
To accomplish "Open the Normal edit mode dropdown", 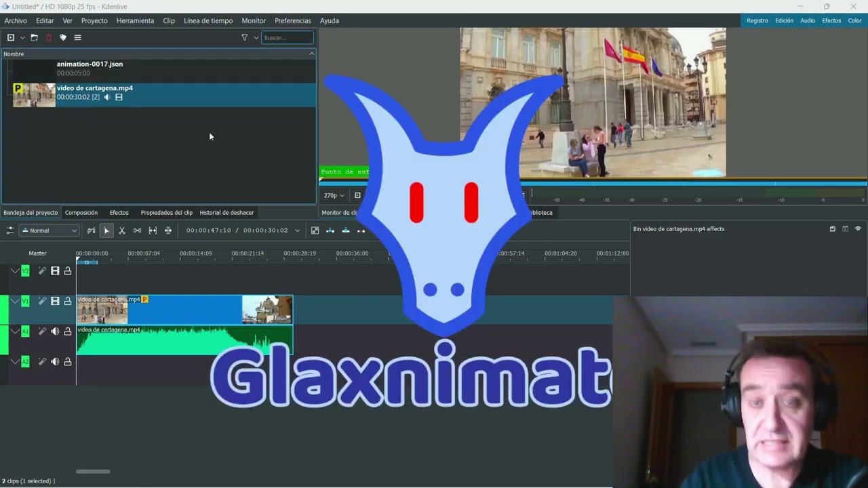I will (x=49, y=230).
